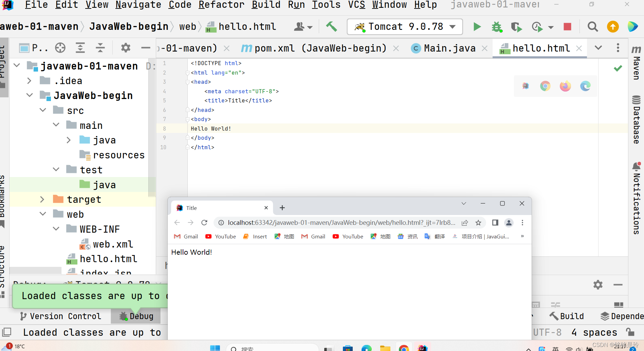This screenshot has width=644, height=351.
Task: Expand the .idea folder
Action: pos(29,81)
